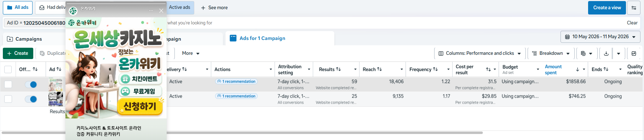Click the 신청하기 button in ad image

[140, 106]
